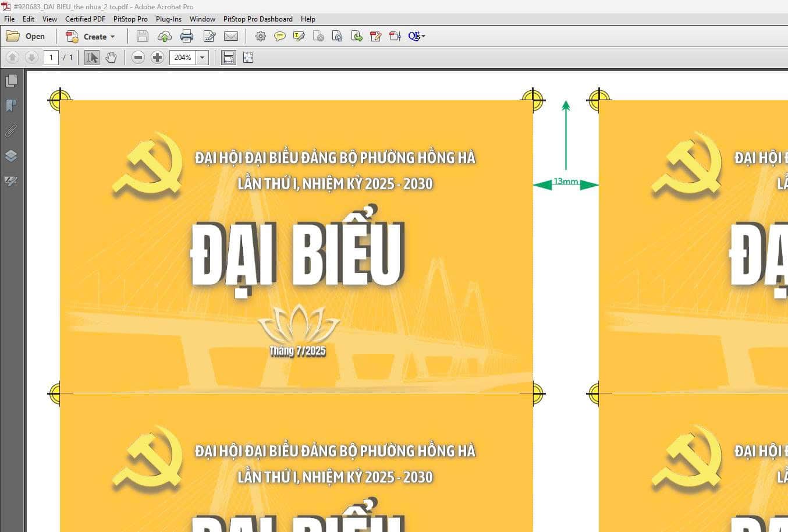
Task: Send file via email envelope icon
Action: (231, 37)
